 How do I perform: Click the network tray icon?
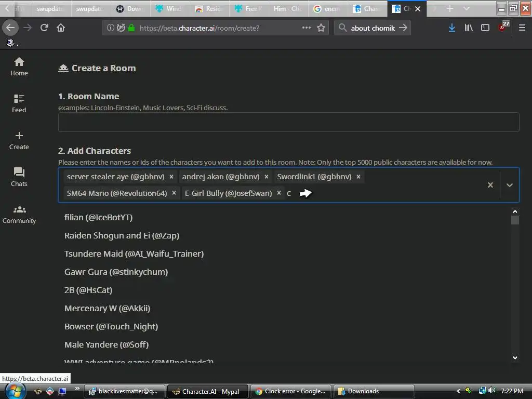(x=482, y=391)
